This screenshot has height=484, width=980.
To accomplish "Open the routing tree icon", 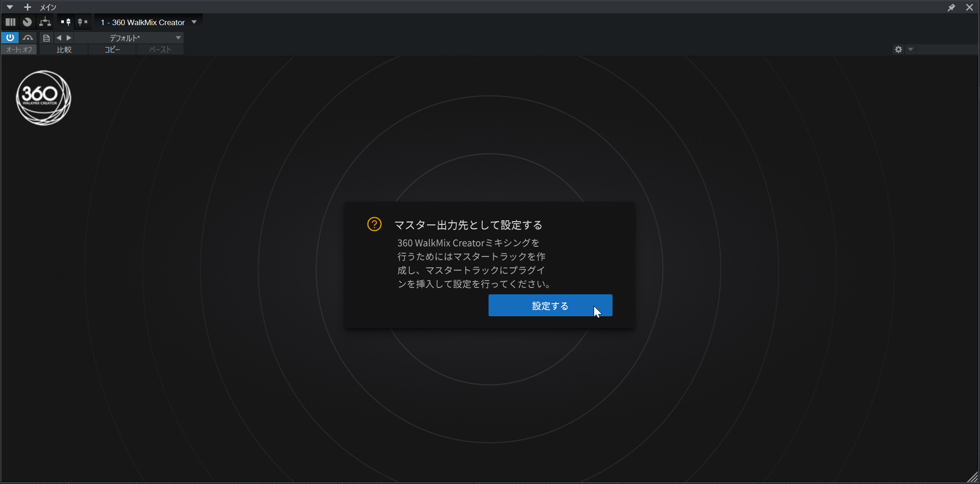I will pyautogui.click(x=45, y=22).
